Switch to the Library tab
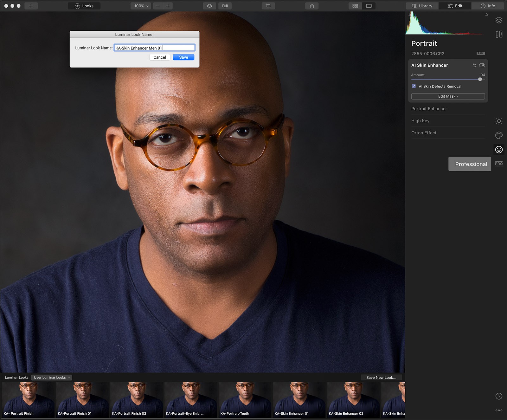This screenshot has height=420, width=507. coord(422,6)
